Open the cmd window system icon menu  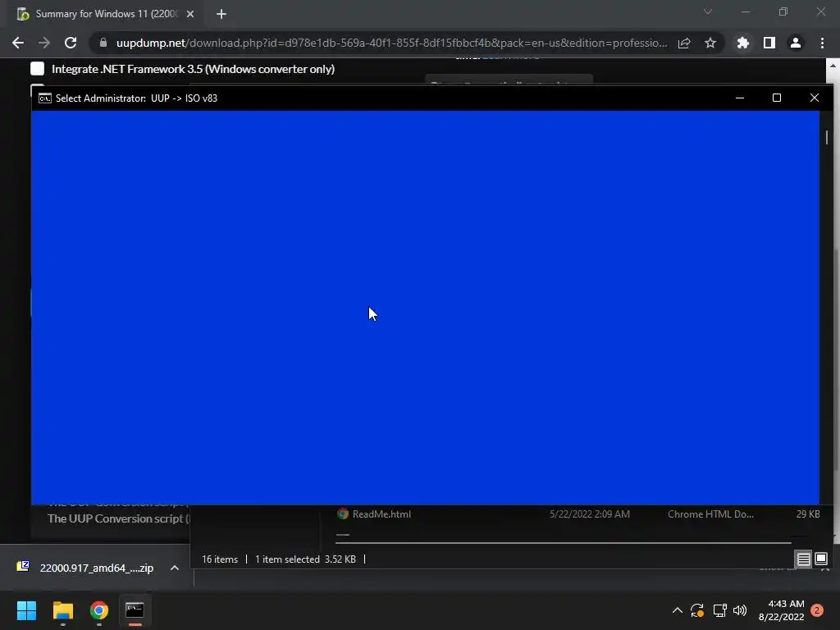point(45,98)
